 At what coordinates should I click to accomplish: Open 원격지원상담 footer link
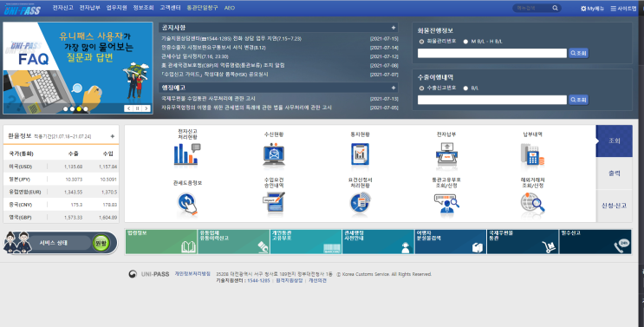pos(289,280)
